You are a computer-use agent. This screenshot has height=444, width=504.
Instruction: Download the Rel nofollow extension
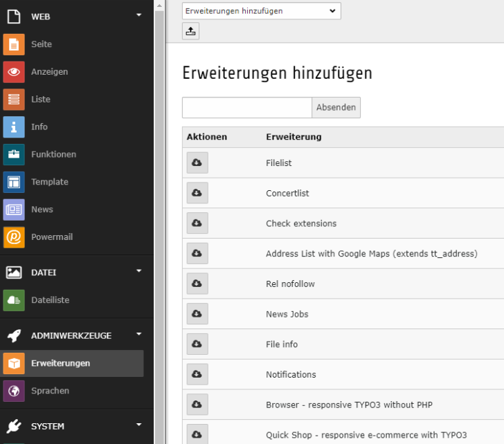197,284
